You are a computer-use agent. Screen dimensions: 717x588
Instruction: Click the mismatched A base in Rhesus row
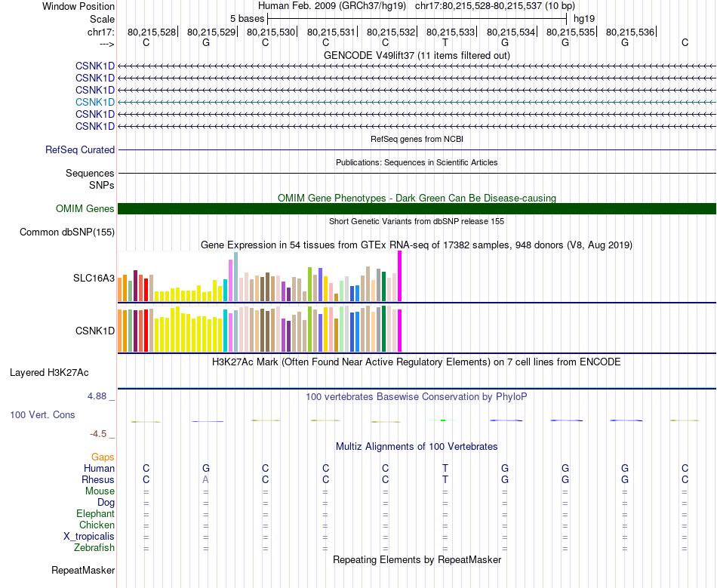[x=206, y=479]
